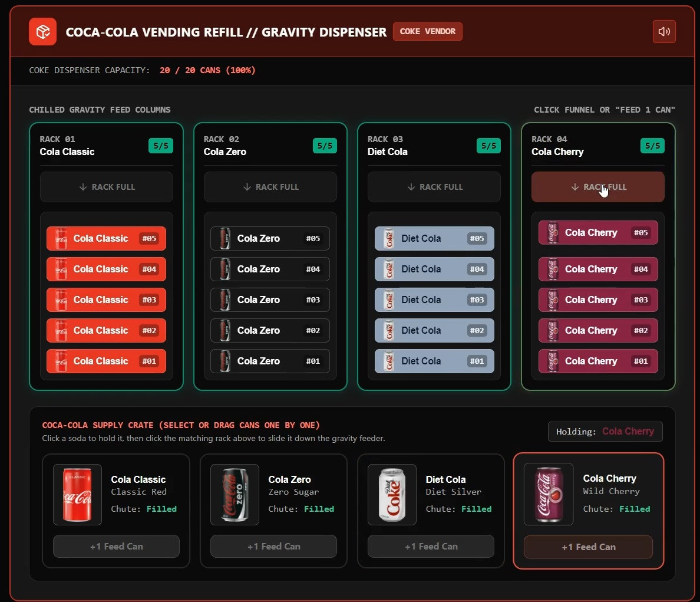700x602 pixels.
Task: Click the Diet Cola #03 can icon
Action: coord(389,300)
